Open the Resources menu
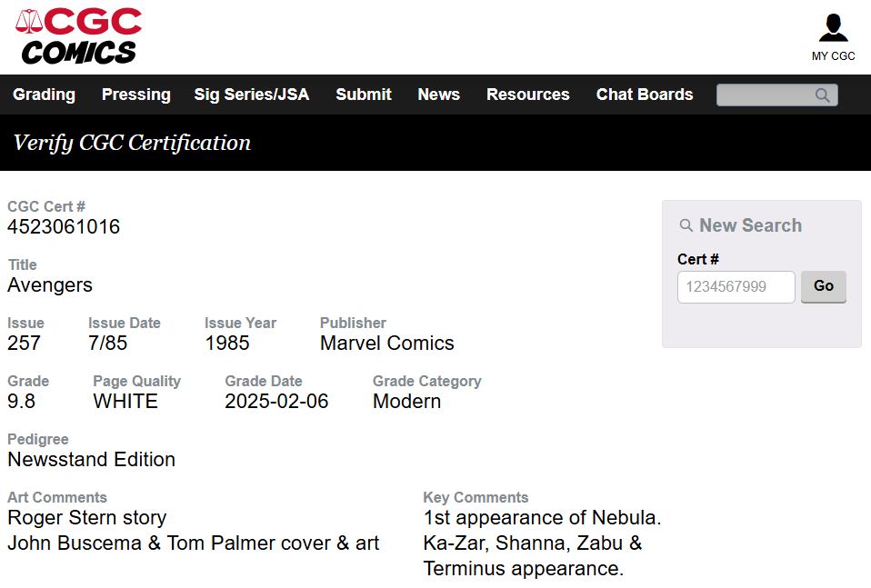Image resolution: width=871 pixels, height=588 pixels. (527, 95)
